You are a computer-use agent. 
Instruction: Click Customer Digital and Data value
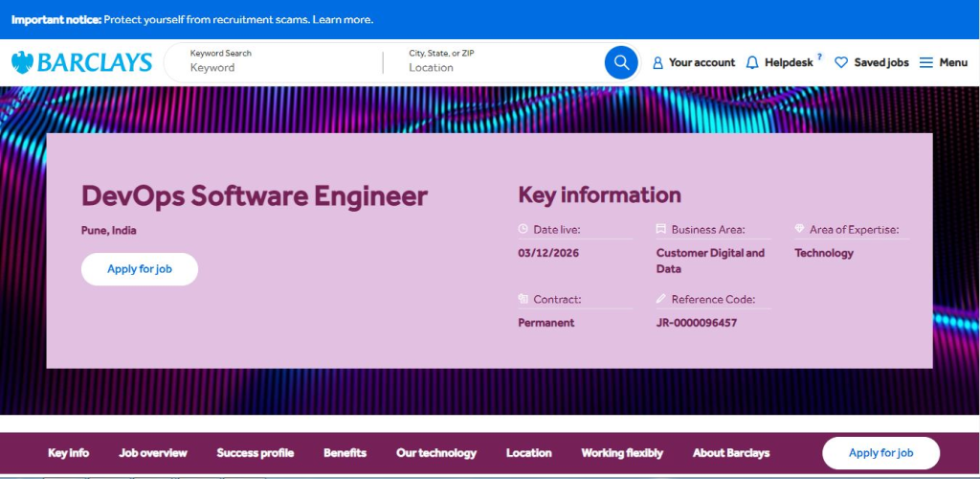click(711, 261)
